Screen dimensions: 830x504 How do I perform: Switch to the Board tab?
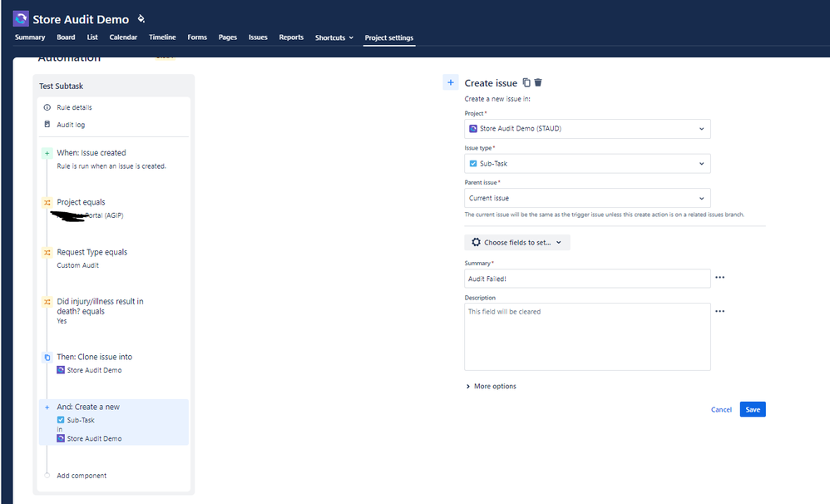pos(66,37)
